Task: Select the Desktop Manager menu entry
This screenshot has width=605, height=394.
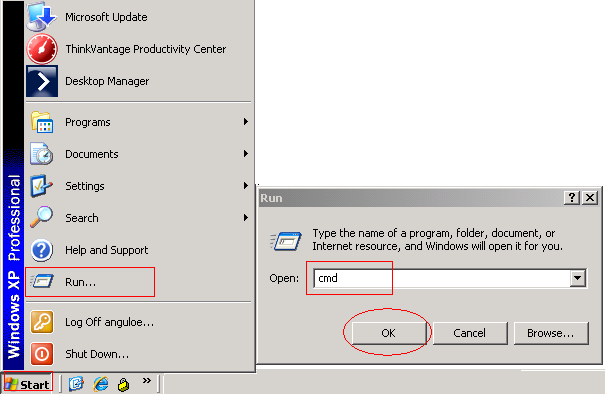Action: (x=139, y=81)
